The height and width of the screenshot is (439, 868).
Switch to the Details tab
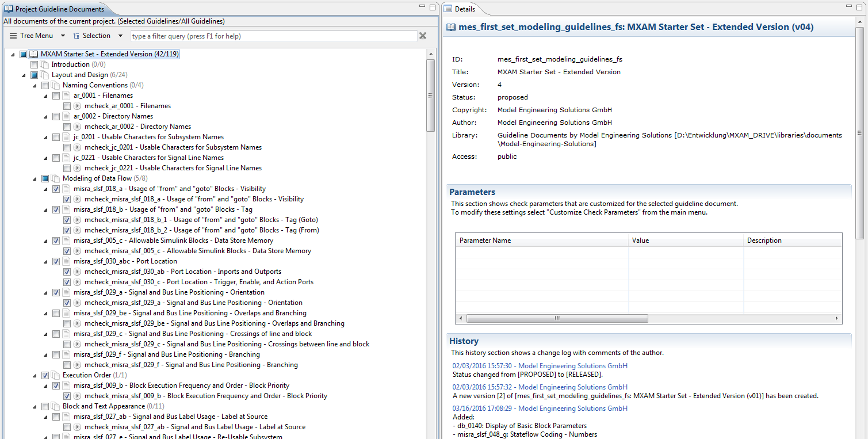pyautogui.click(x=464, y=9)
